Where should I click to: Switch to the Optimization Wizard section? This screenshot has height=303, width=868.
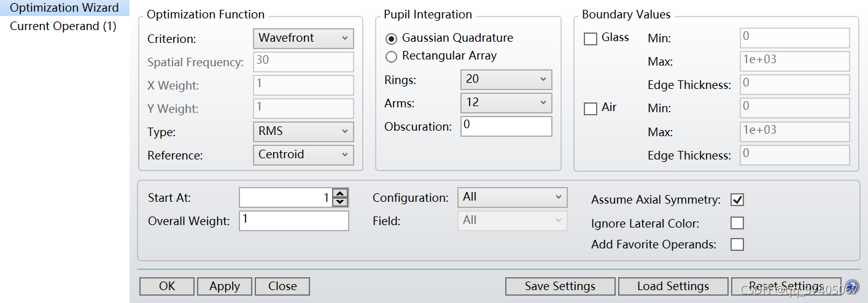[64, 8]
